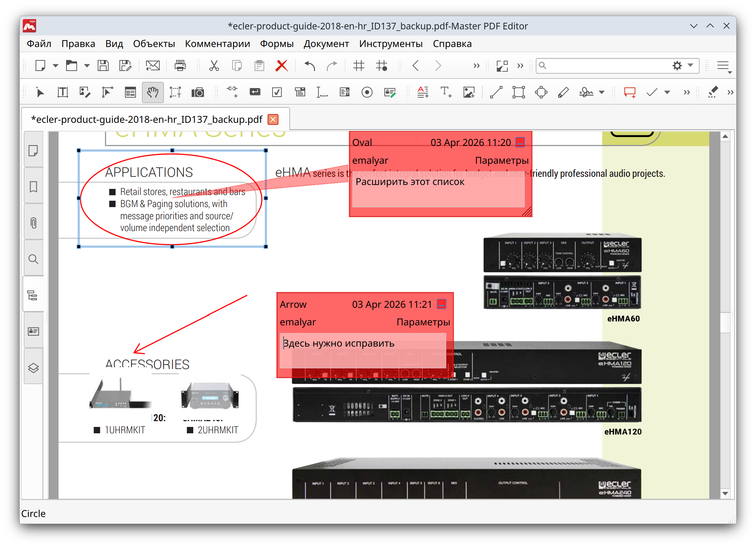This screenshot has width=756, height=547.
Task: Expand the signature tool dropdown arrow
Action: (x=602, y=92)
